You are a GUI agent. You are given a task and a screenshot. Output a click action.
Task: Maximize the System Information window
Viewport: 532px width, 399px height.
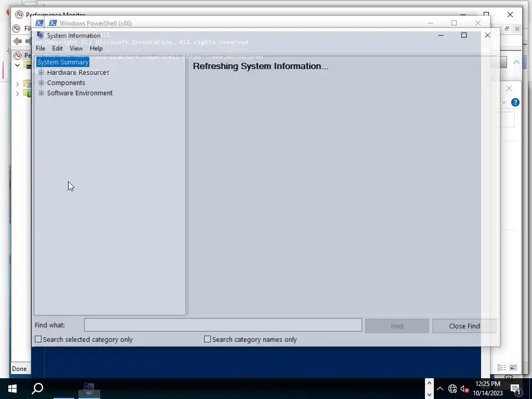point(464,35)
